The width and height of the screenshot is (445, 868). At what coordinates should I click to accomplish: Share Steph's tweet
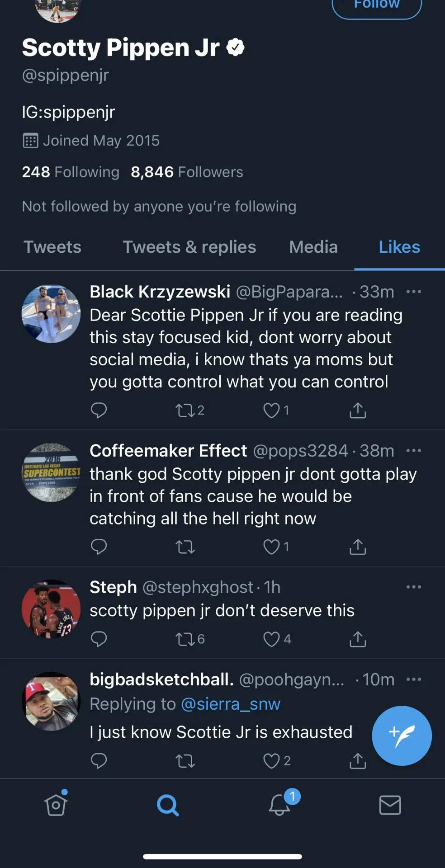pyautogui.click(x=358, y=639)
